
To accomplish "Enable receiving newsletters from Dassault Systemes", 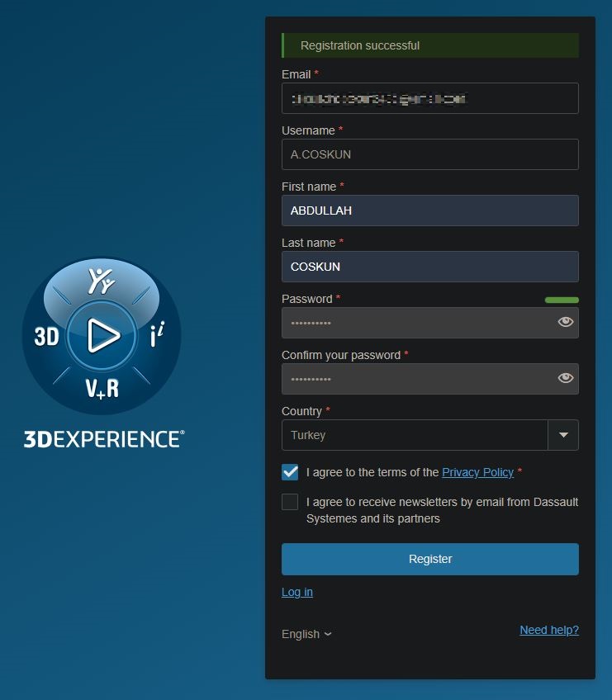I will (290, 502).
